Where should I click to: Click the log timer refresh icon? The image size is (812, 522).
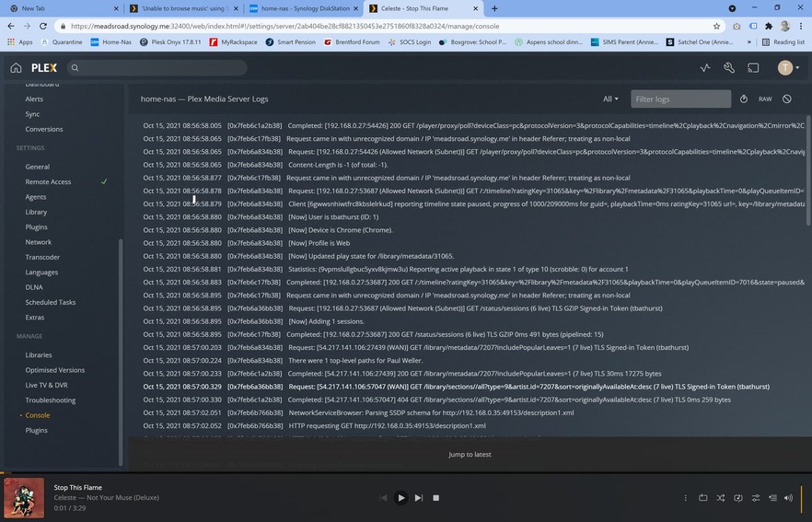(744, 99)
